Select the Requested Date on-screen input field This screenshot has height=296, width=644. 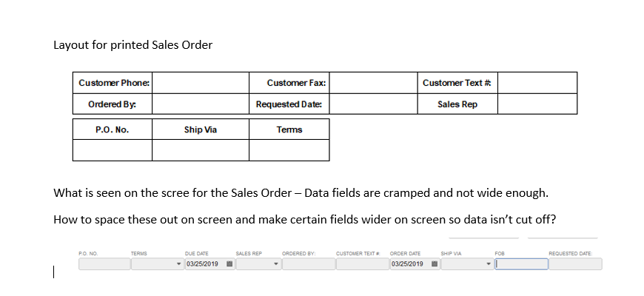575,264
